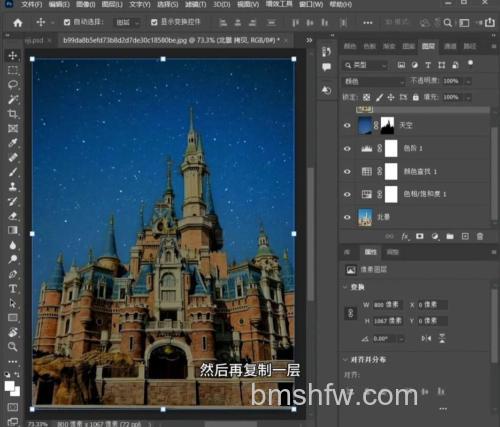Screen dimensions: 500x427
Task: Select the History Brush tool
Action: [x=13, y=201]
